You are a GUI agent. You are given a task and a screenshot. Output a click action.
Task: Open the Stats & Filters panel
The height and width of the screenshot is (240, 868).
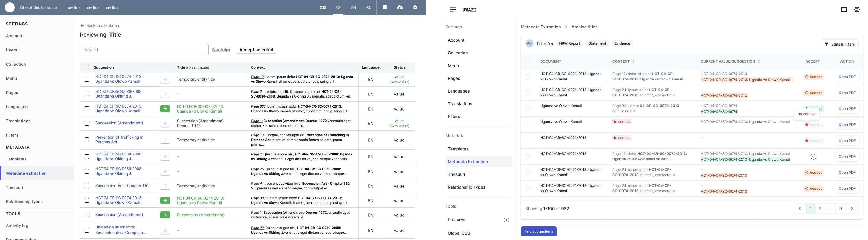click(839, 44)
